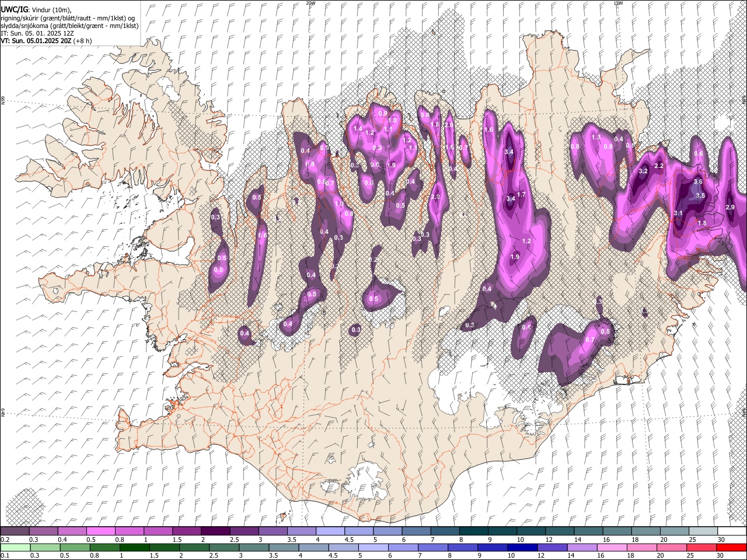This screenshot has height=560, width=747.
Task: Select the medium green swatch between 0.5 and 0.8
Action: point(75,548)
